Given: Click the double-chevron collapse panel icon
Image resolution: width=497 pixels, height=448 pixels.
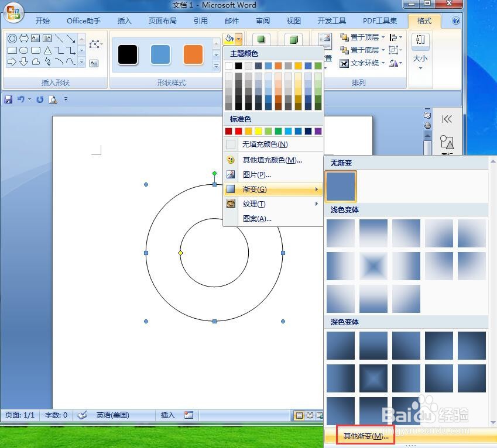Looking at the screenshot, I should click(x=447, y=119).
